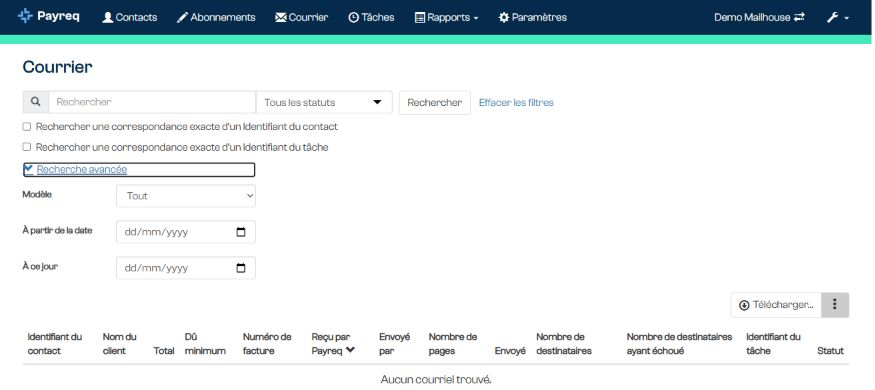This screenshot has height=390, width=875.
Task: Open the wrench tools menu
Action: point(838,17)
